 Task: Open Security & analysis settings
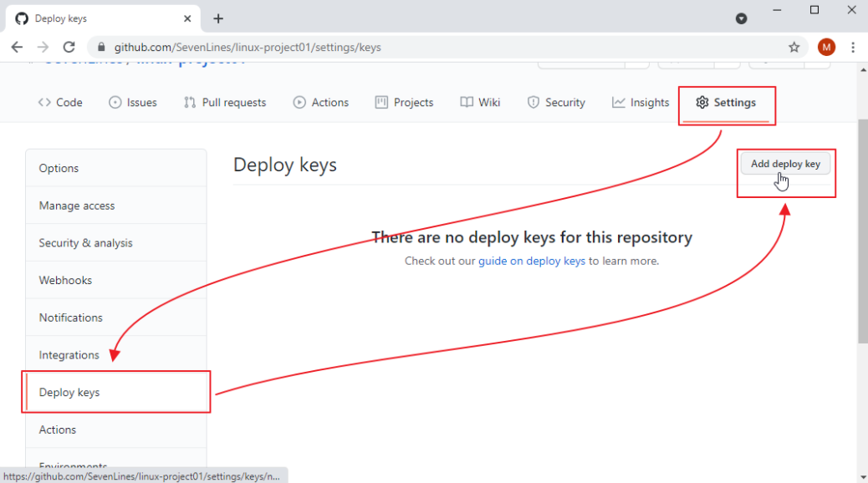pyautogui.click(x=85, y=243)
